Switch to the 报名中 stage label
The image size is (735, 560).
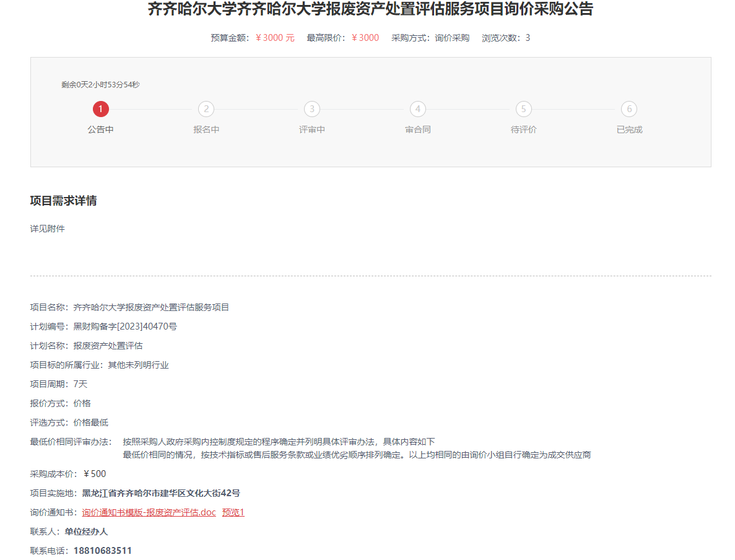point(206,130)
